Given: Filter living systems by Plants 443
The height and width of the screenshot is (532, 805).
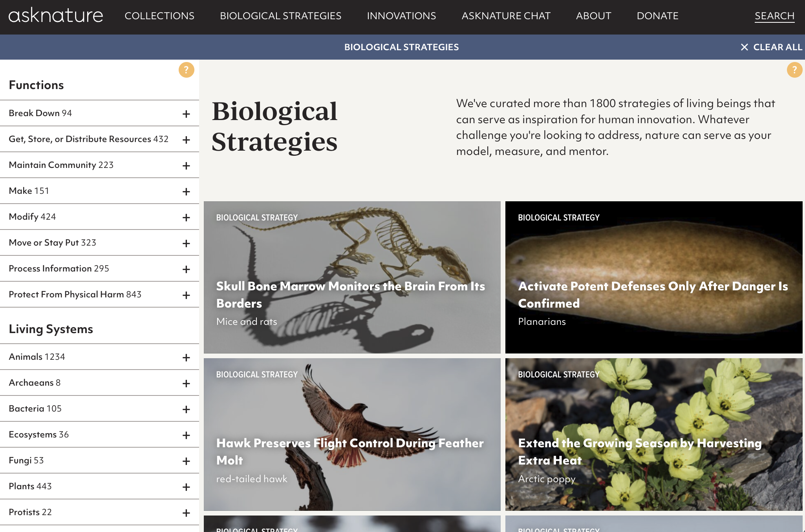Looking at the screenshot, I should coord(30,486).
